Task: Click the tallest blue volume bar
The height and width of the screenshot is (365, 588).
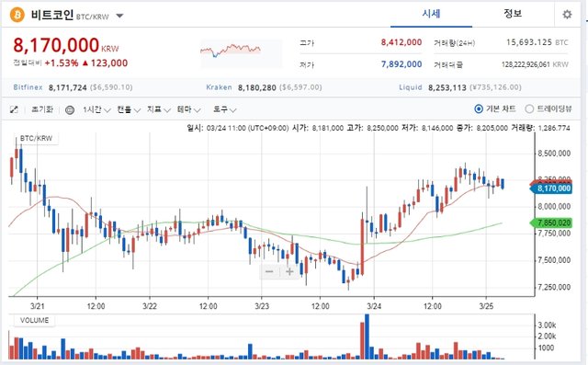Action: point(367,336)
